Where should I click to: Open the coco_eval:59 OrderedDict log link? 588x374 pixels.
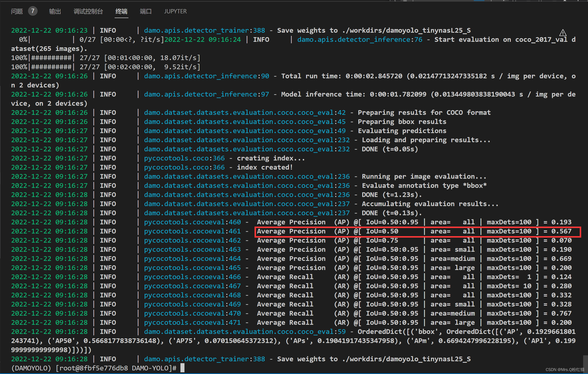[245, 332]
